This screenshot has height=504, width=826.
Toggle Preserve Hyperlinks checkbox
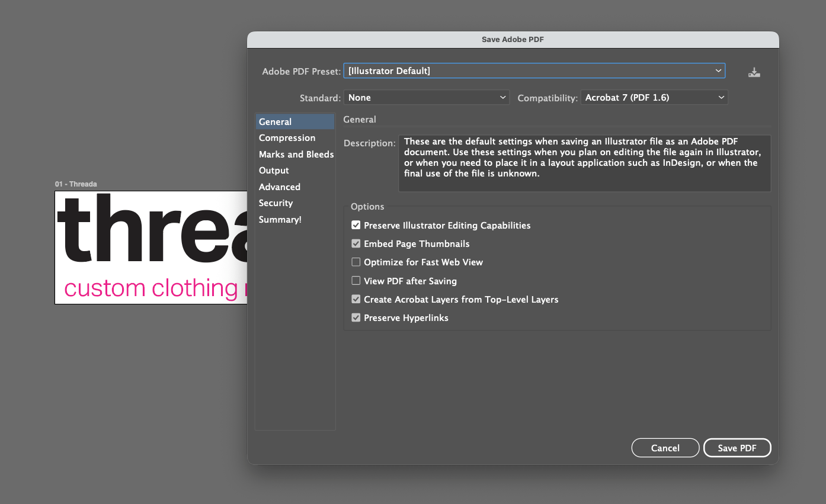point(356,317)
